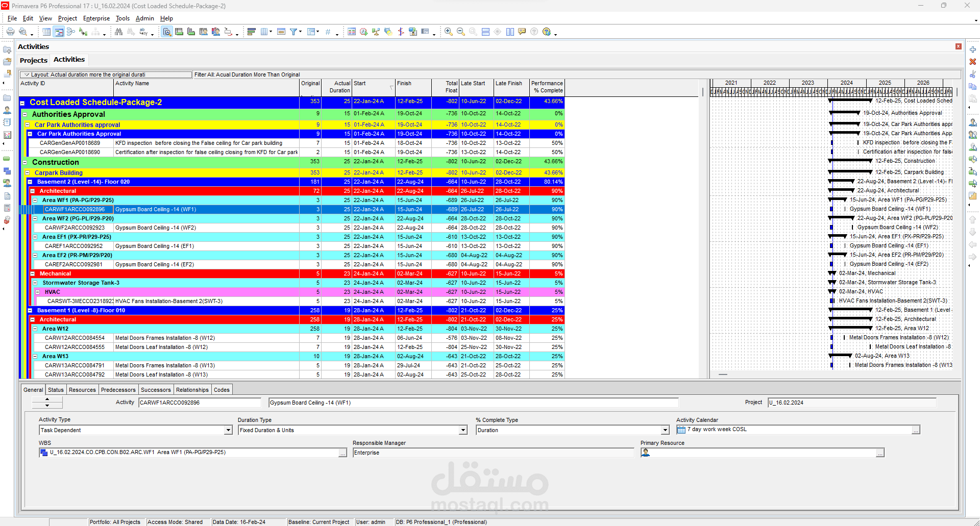Screen dimensions: 980x526
Task: Open the Resources person icon in left sidebar
Action: click(x=7, y=110)
